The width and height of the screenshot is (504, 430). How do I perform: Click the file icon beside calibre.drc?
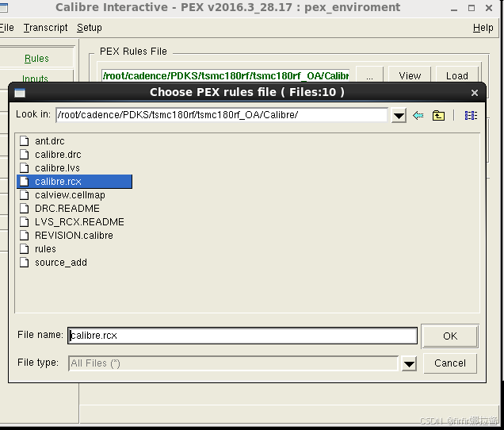coord(24,155)
